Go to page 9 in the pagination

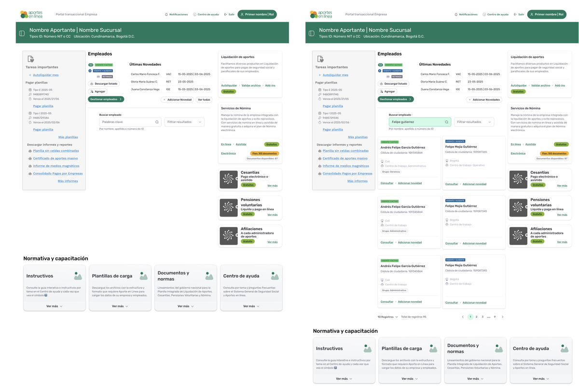click(x=495, y=317)
